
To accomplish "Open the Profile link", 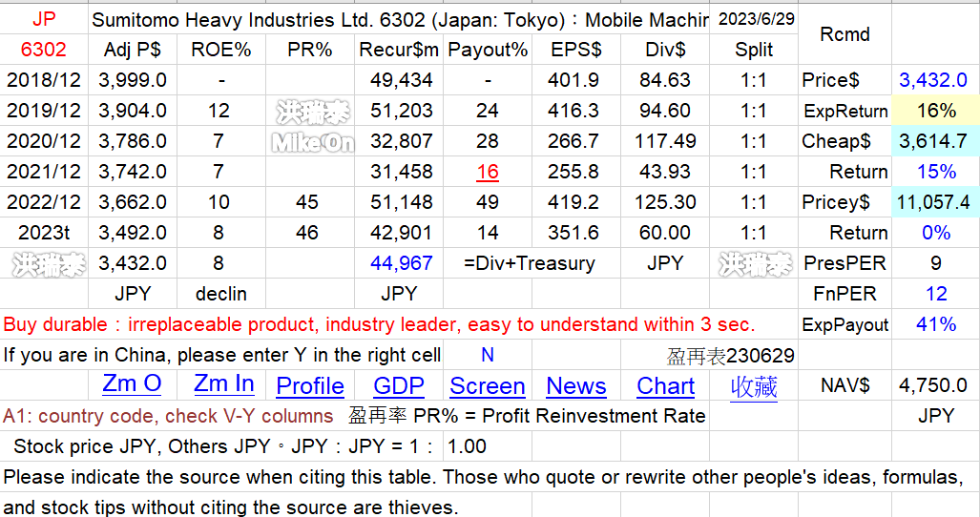I will (310, 386).
